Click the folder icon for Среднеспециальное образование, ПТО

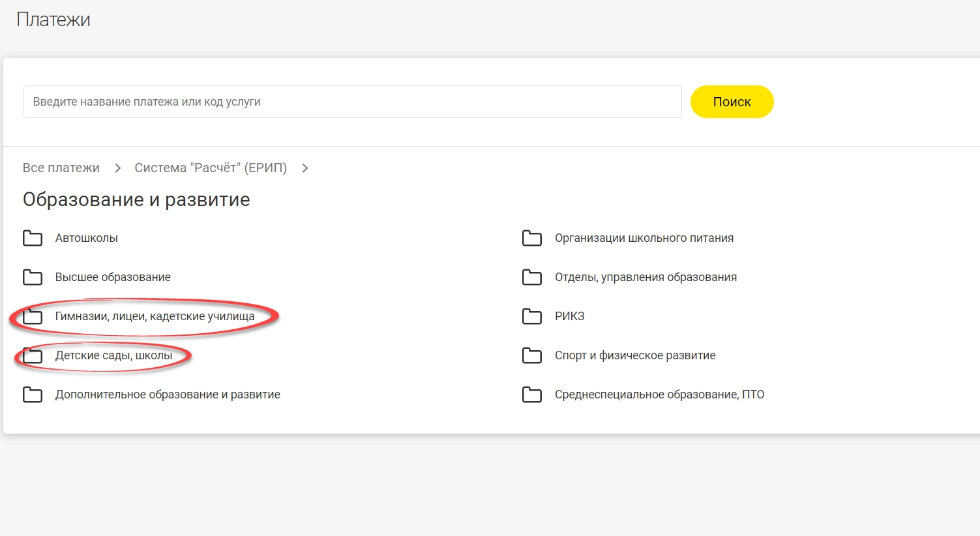click(532, 395)
